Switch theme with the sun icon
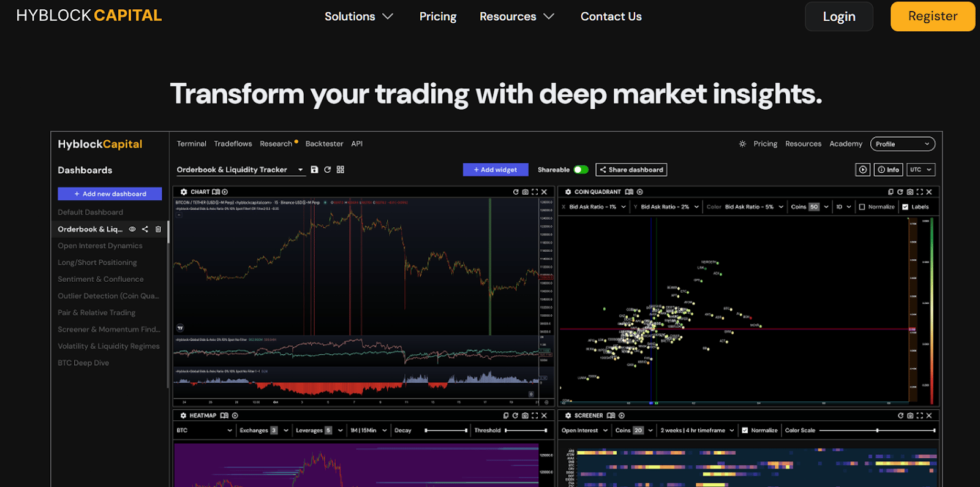This screenshot has height=487, width=980. [x=742, y=144]
